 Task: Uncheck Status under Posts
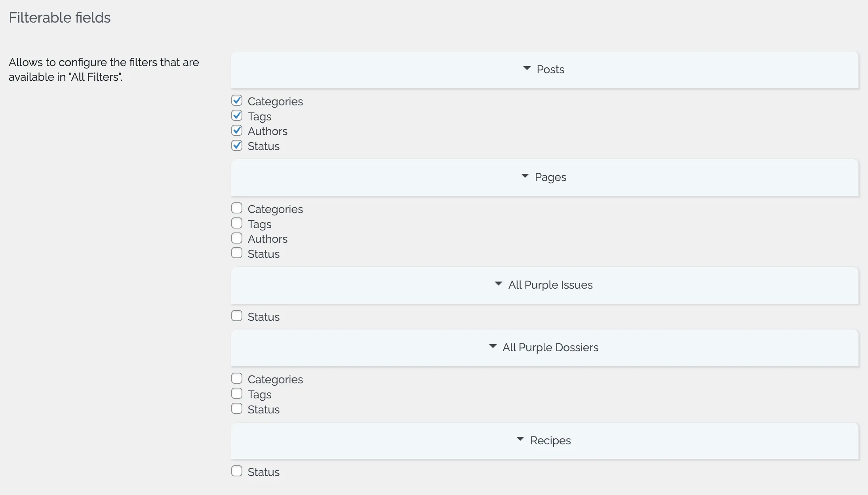pos(237,145)
